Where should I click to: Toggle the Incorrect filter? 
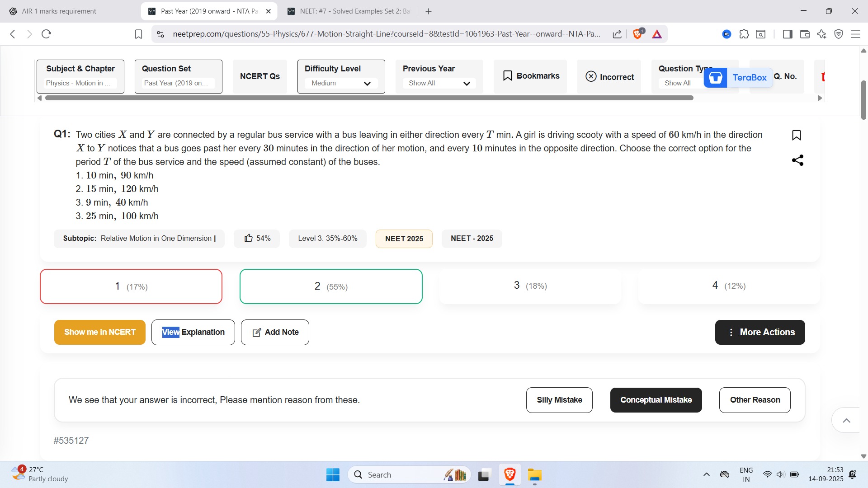[609, 77]
